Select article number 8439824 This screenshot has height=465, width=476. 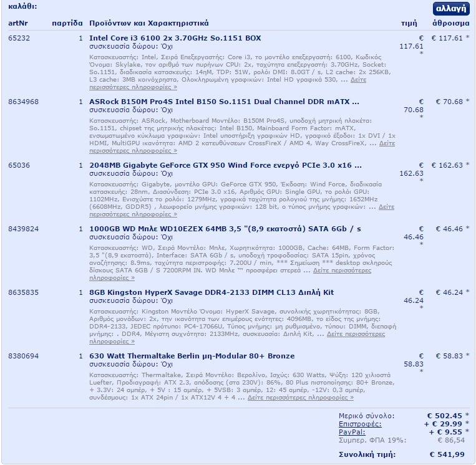23,229
